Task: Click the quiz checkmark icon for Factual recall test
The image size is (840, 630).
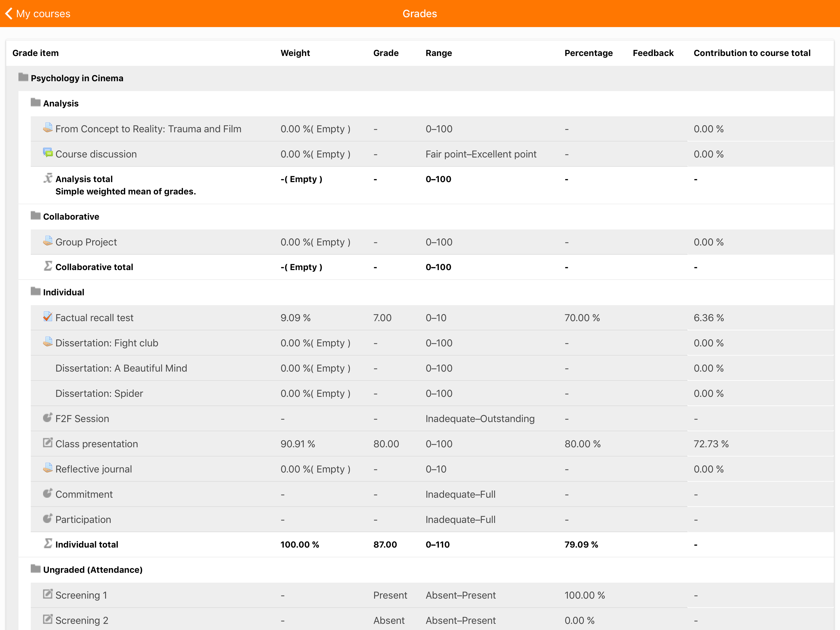Action: click(48, 317)
